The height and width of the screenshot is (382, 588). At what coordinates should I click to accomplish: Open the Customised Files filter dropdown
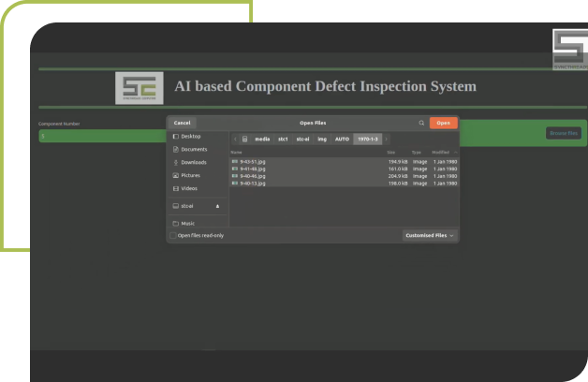coord(430,235)
